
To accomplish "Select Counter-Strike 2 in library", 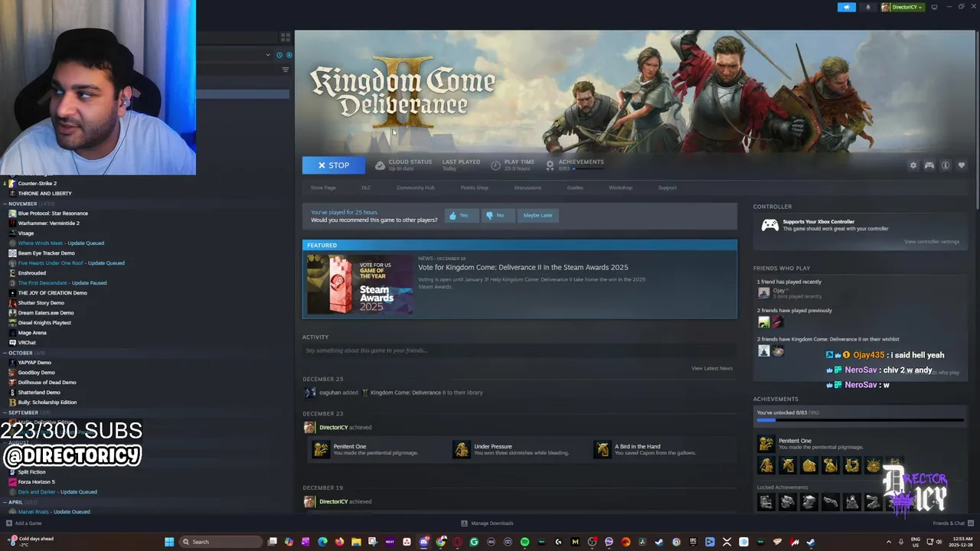I will (38, 184).
